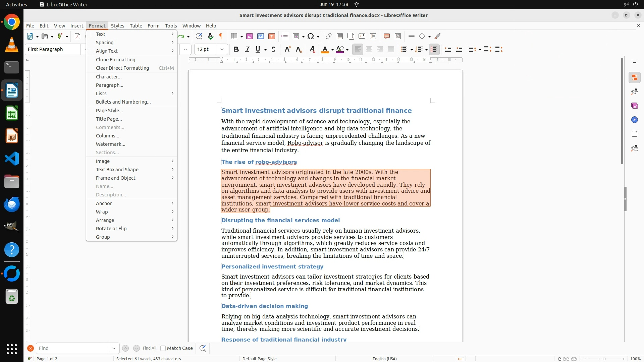Viewport: 644px width, 362px height.
Task: Click the Italic formatting icon
Action: [x=247, y=50]
